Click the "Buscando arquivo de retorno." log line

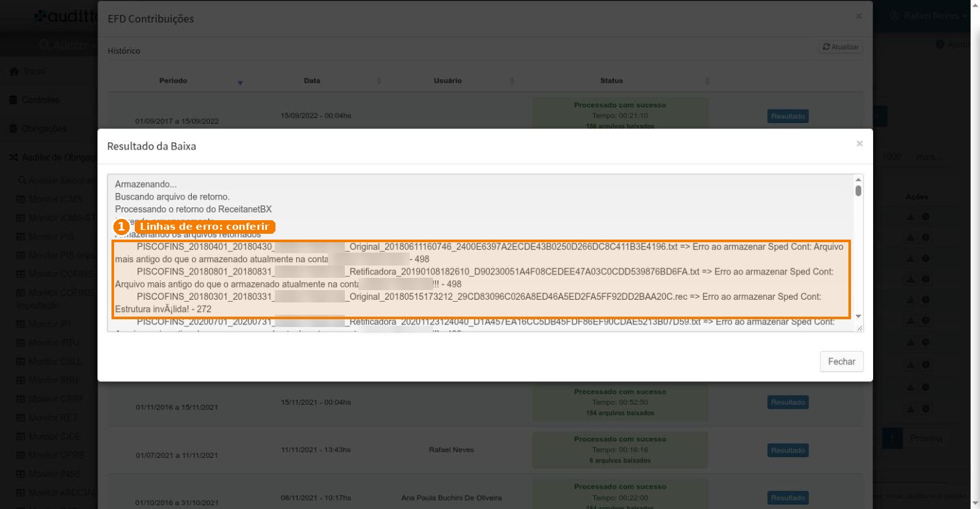pyautogui.click(x=172, y=197)
